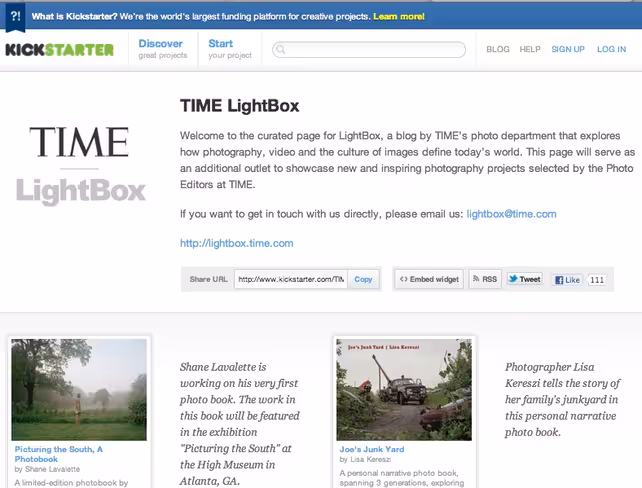Click the Tweet button with bird icon

click(x=525, y=279)
